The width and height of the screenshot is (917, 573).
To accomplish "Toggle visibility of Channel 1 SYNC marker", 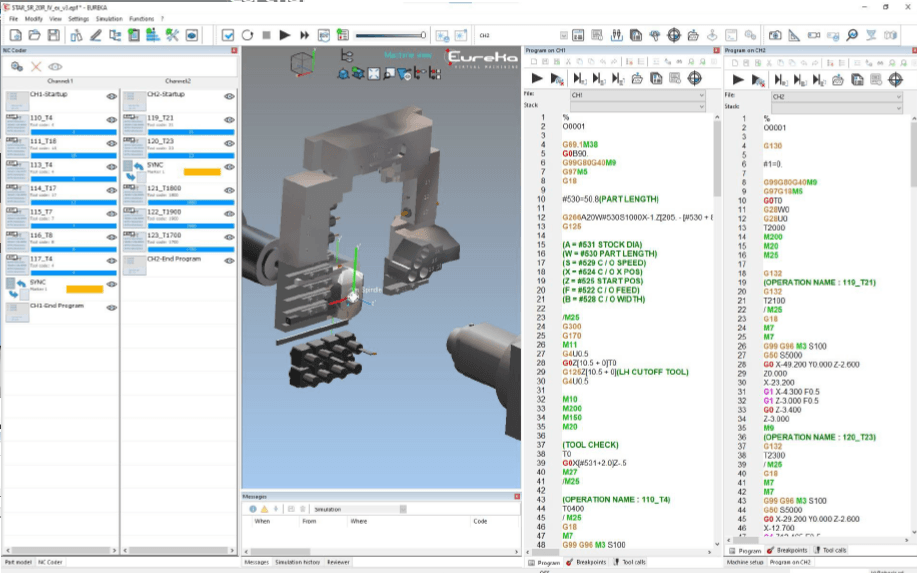I will 112,284.
